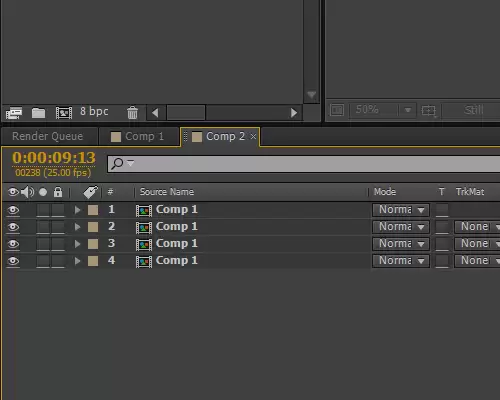Viewport: 500px width, 400px height.
Task: Click the always preview icon near 50%
Action: [337, 110]
